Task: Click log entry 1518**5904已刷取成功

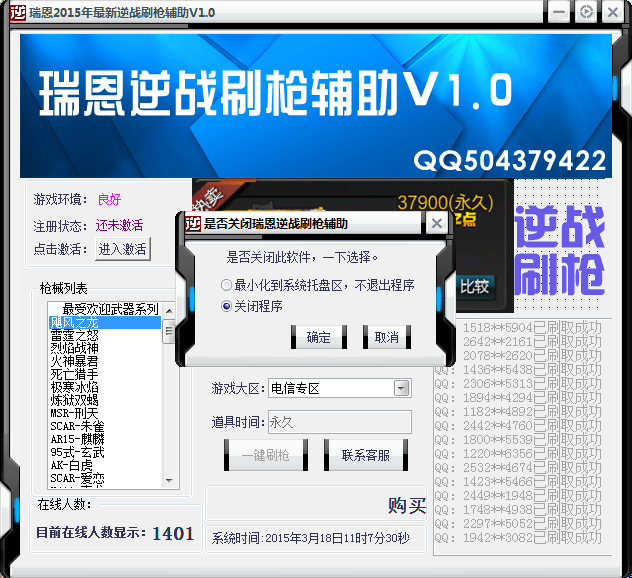Action: point(532,328)
